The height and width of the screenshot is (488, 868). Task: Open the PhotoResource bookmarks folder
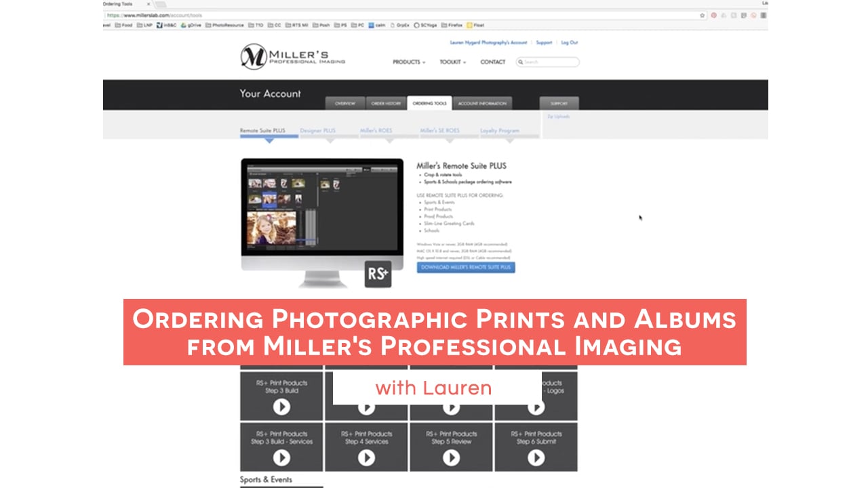[224, 25]
